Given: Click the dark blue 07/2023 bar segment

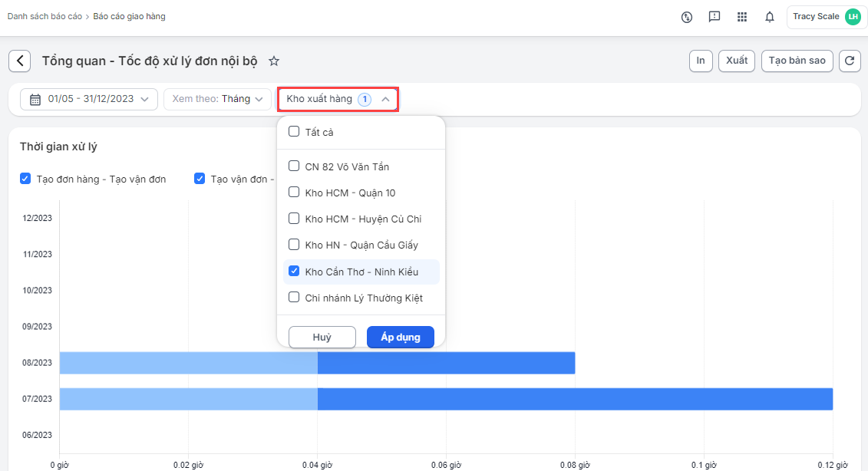Looking at the screenshot, I should coord(575,399).
